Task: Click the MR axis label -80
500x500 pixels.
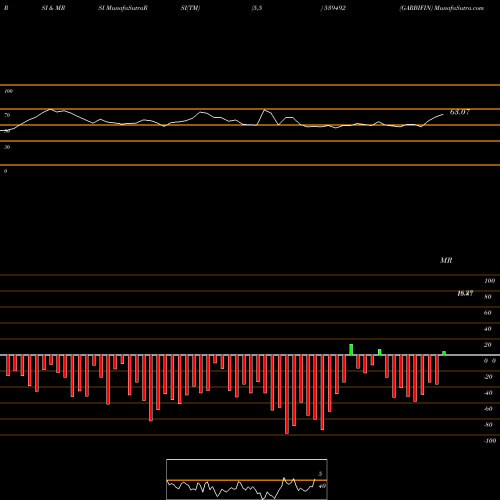Action: click(488, 425)
